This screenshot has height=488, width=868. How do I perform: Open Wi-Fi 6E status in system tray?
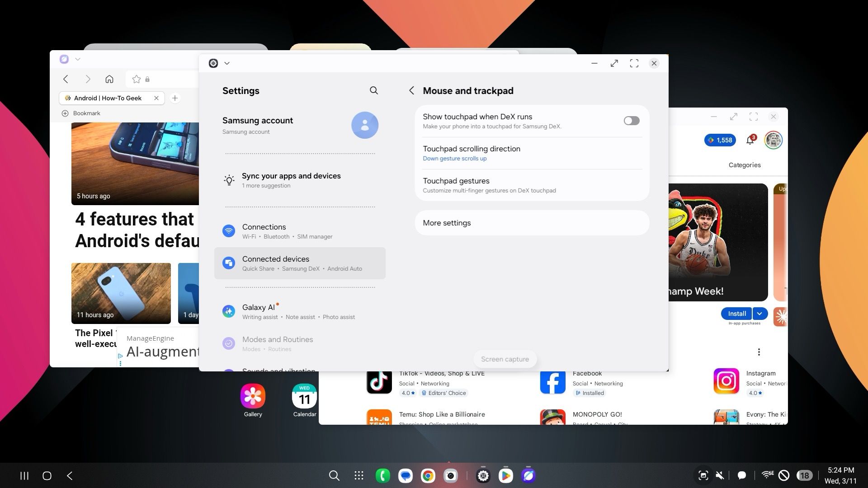pyautogui.click(x=768, y=475)
